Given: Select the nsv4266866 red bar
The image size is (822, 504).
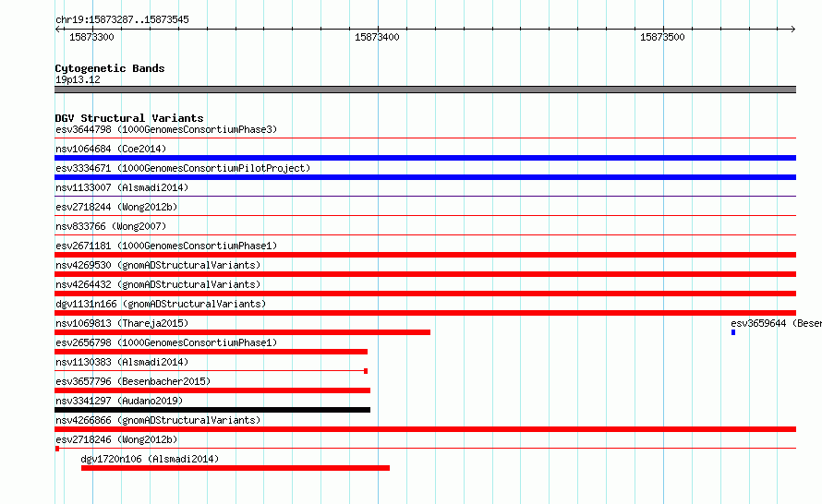Looking at the screenshot, I should coord(425,429).
